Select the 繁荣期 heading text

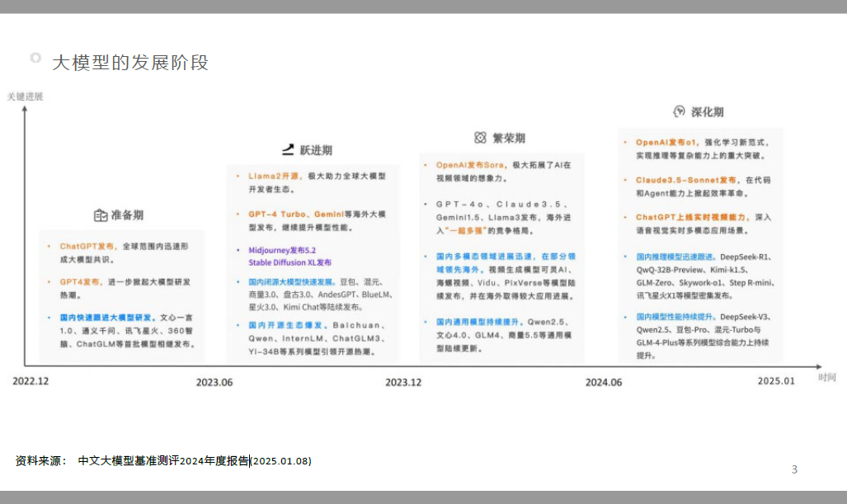509,138
